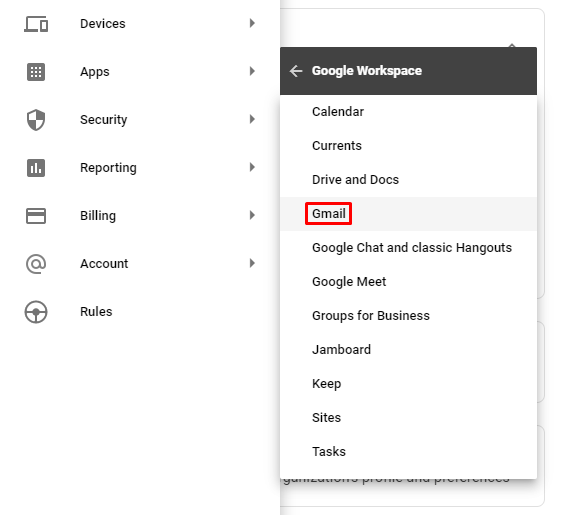The width and height of the screenshot is (561, 515).
Task: Open the Devices menu item
Action: pyautogui.click(x=140, y=24)
